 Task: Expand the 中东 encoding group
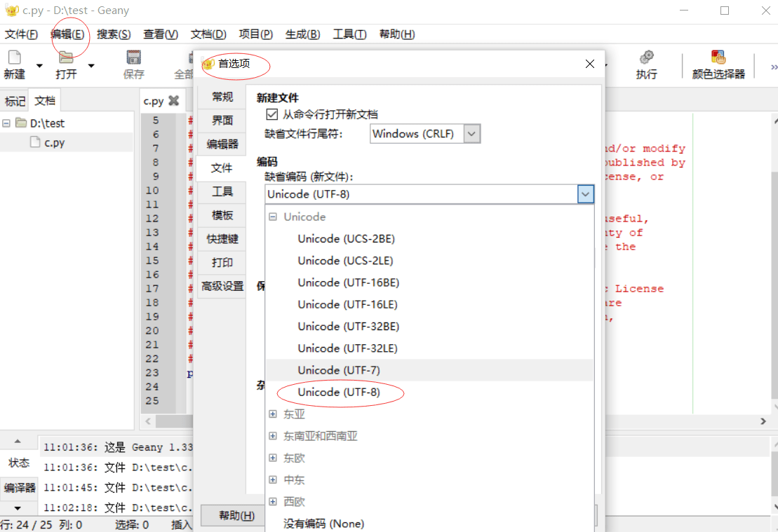271,479
